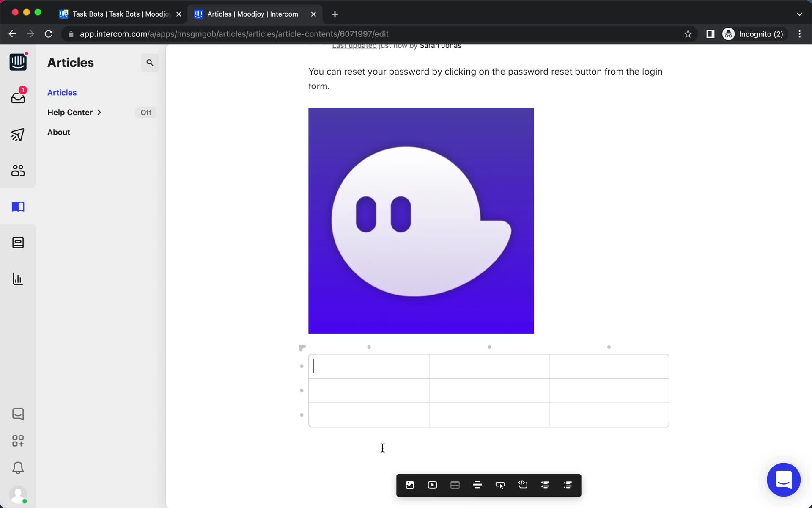Close the Articles Moodjoy tab
The image size is (812, 508).
(x=313, y=14)
